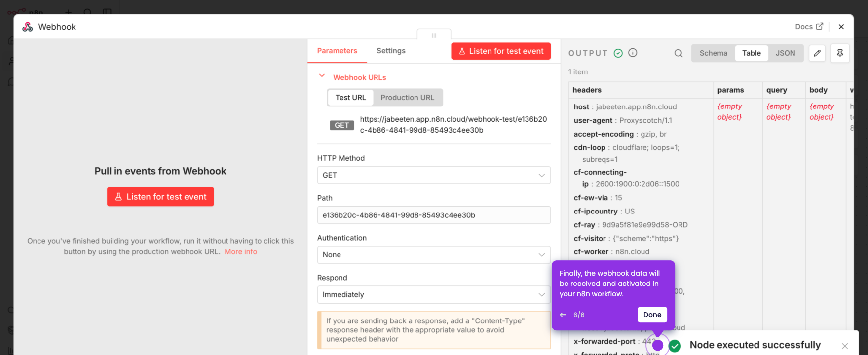The width and height of the screenshot is (868, 355).
Task: Click the green success notification icon
Action: coord(675,346)
